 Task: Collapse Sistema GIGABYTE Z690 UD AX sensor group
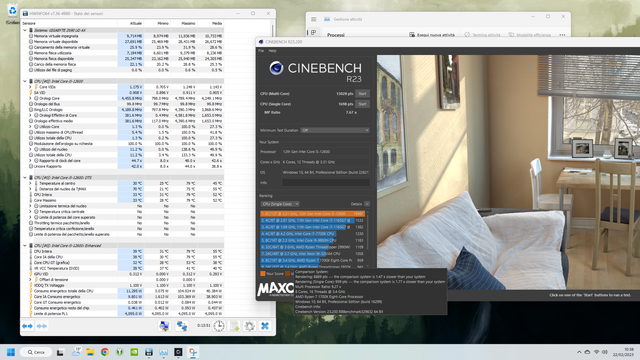[25, 30]
